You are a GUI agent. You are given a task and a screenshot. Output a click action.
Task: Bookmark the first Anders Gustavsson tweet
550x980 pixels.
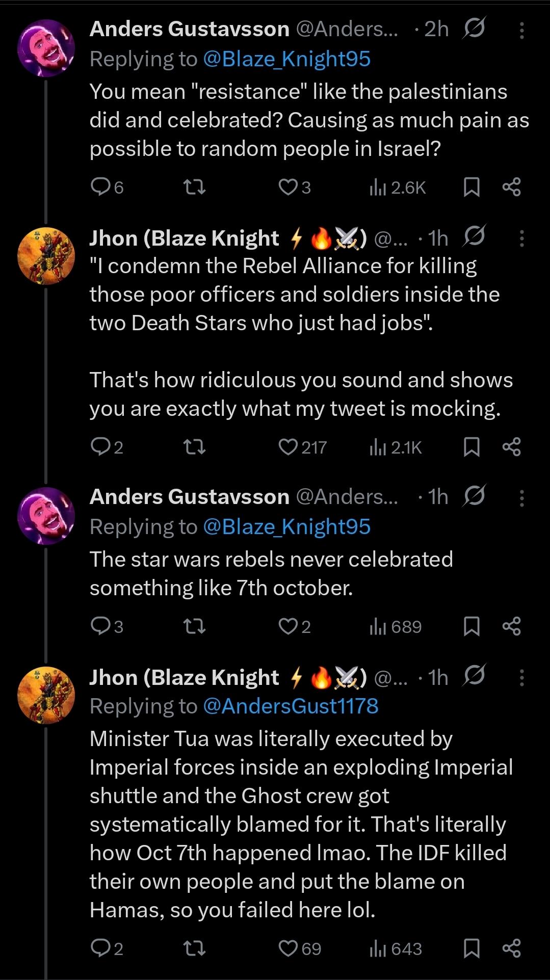pos(472,188)
